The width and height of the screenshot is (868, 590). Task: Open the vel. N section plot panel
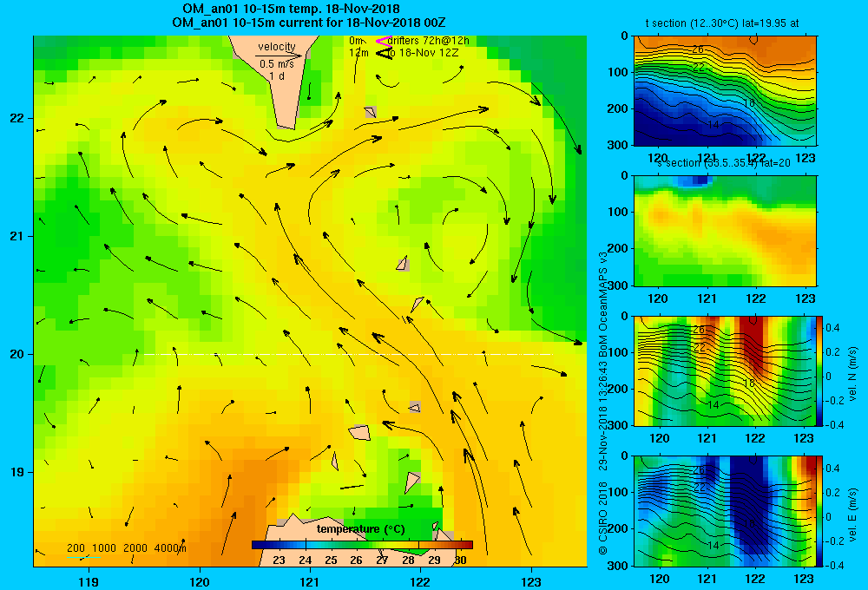coord(725,370)
